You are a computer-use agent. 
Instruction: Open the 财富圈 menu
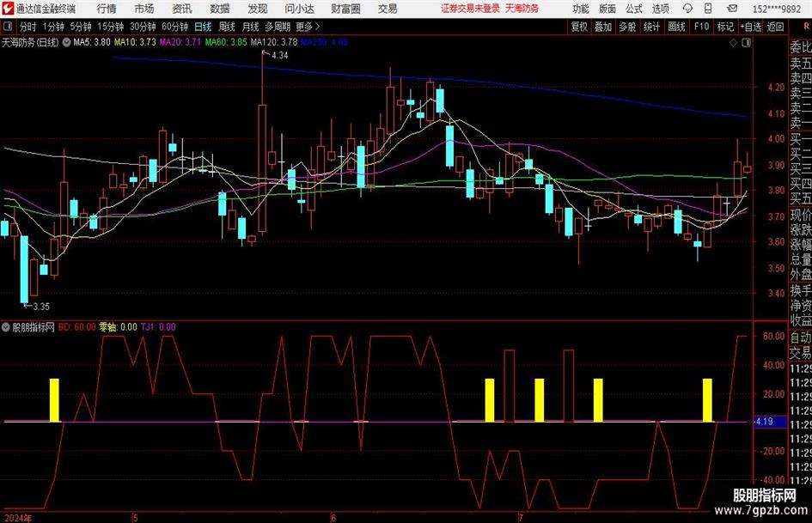coord(345,9)
